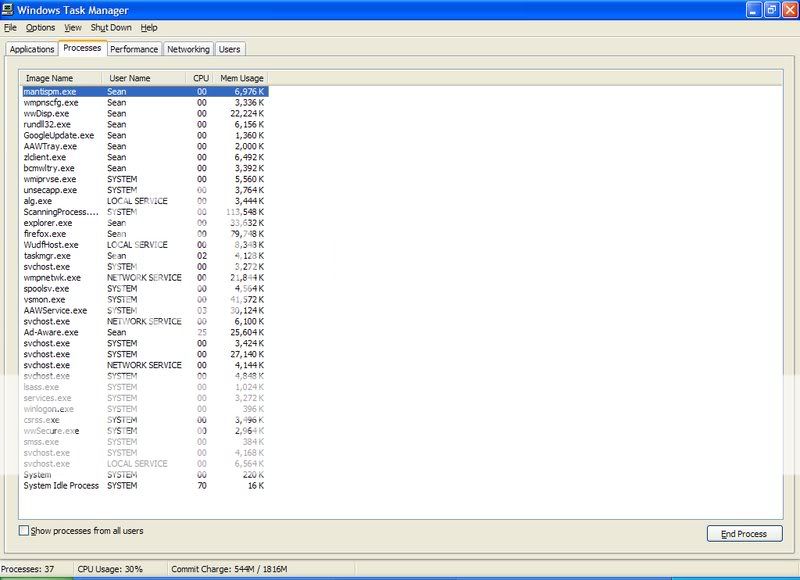Open the Performance tab
Viewport: 800px width, 580px height.
(133, 49)
